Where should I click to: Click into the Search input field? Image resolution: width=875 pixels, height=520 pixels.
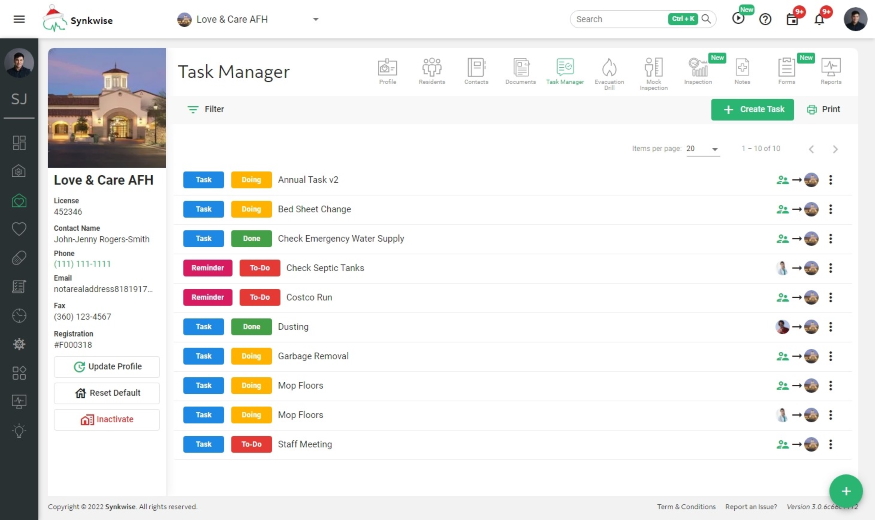point(618,19)
